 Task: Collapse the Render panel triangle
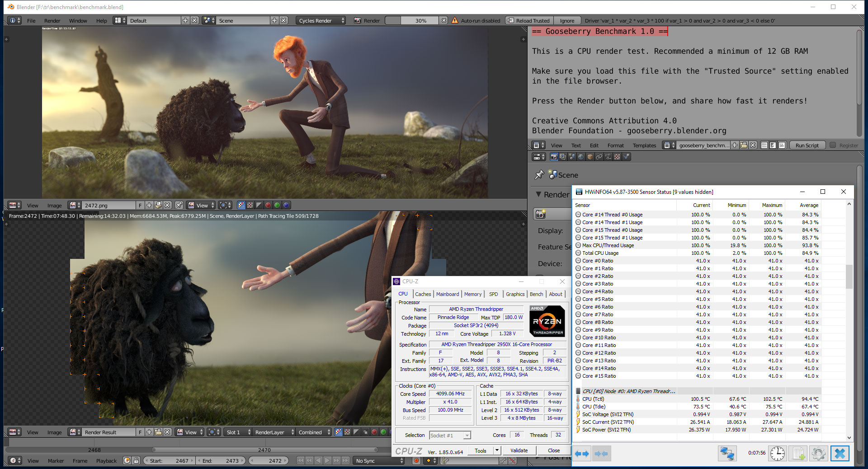[538, 194]
